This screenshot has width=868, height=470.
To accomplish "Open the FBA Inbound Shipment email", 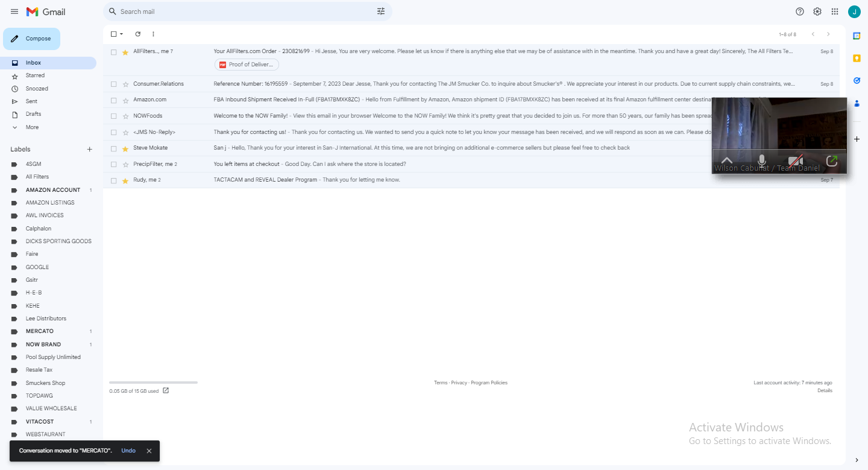I will point(471,100).
